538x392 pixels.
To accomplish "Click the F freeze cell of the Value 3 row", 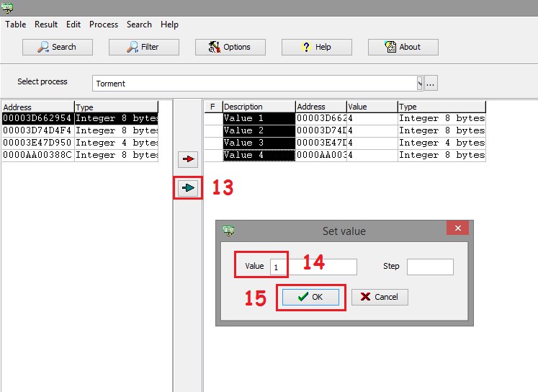I will [x=213, y=143].
